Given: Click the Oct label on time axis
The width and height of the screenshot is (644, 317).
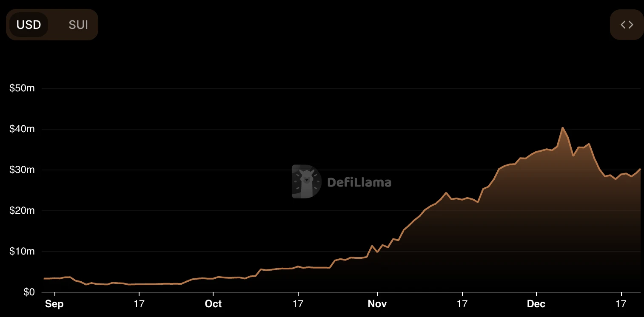Looking at the screenshot, I should click(x=213, y=304).
